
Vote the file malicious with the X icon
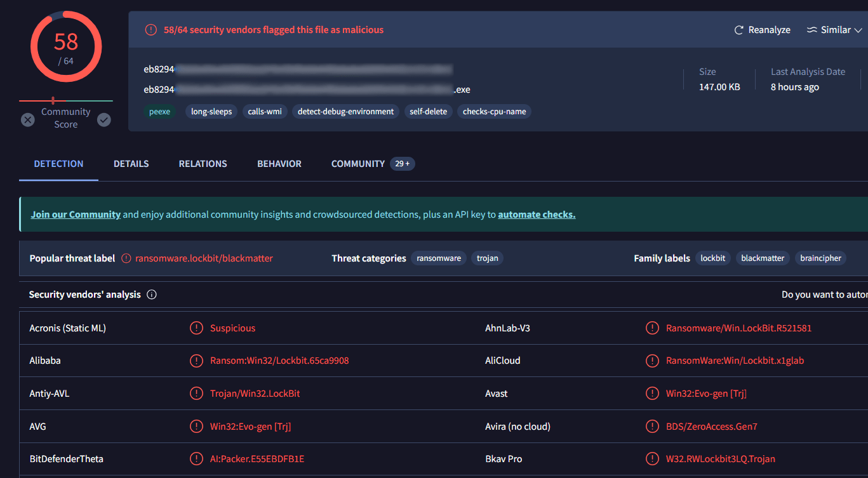28,119
